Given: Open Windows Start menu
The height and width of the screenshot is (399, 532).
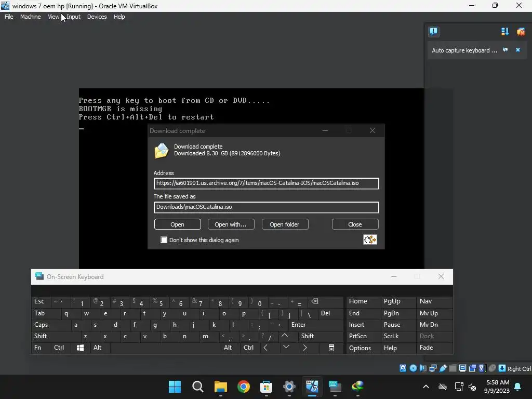Looking at the screenshot, I should (175, 387).
